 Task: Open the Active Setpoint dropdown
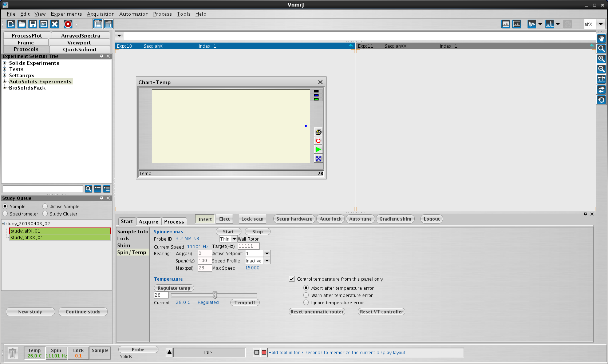coord(267,253)
